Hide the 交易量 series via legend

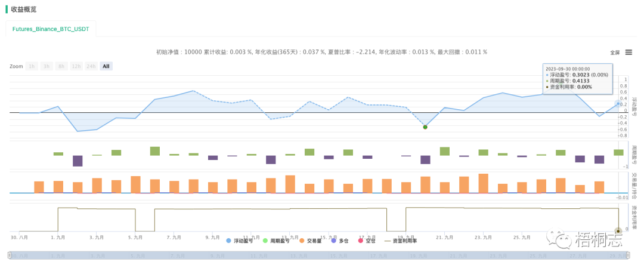click(x=314, y=241)
